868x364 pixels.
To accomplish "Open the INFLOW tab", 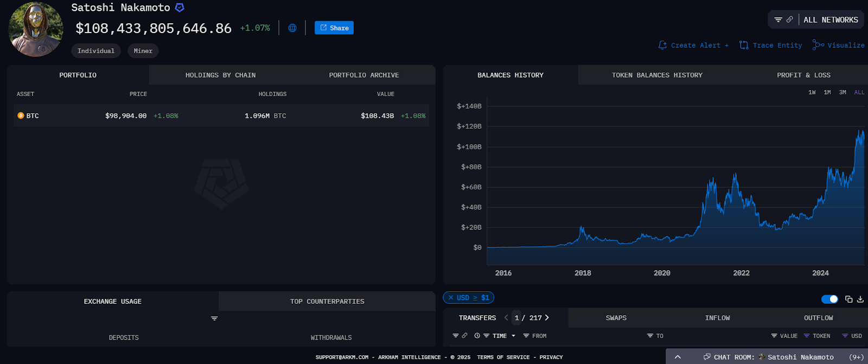I will point(717,318).
